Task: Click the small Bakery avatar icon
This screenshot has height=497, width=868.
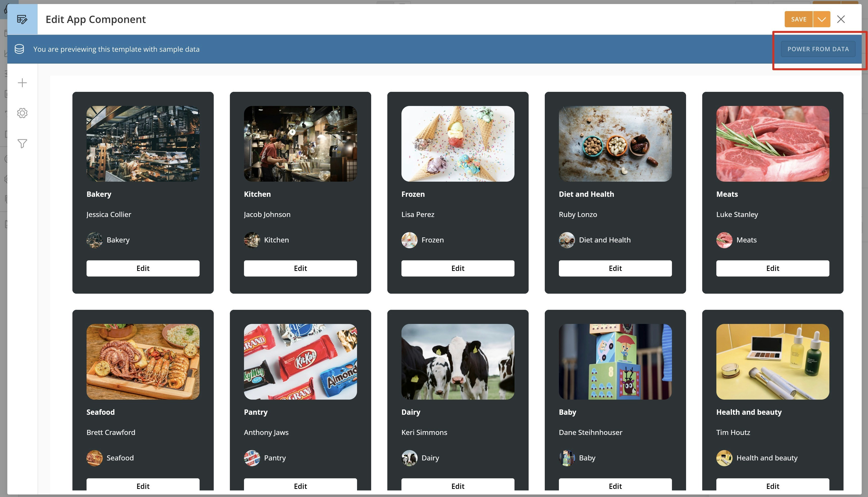Action: point(94,240)
